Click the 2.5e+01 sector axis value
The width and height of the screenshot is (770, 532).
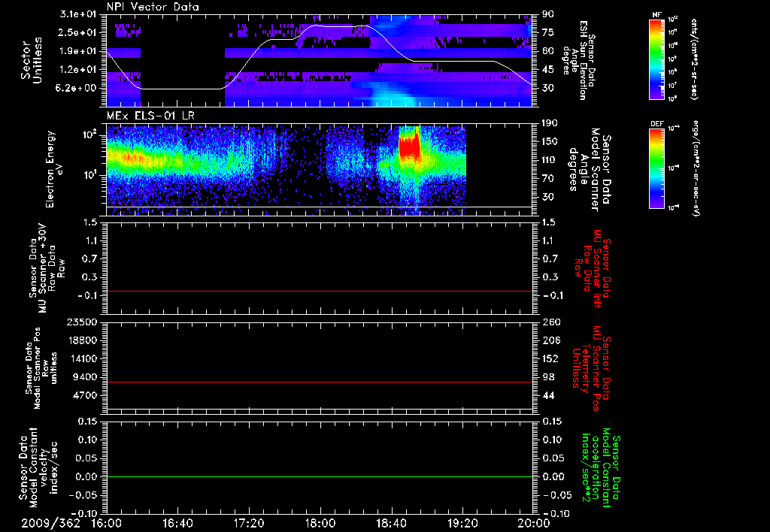click(x=78, y=32)
